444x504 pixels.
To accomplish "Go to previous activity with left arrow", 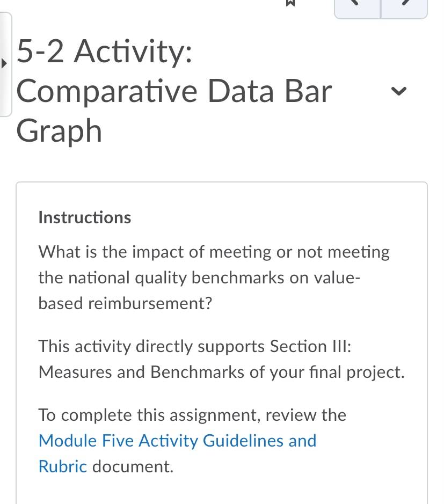I will tap(357, 9).
